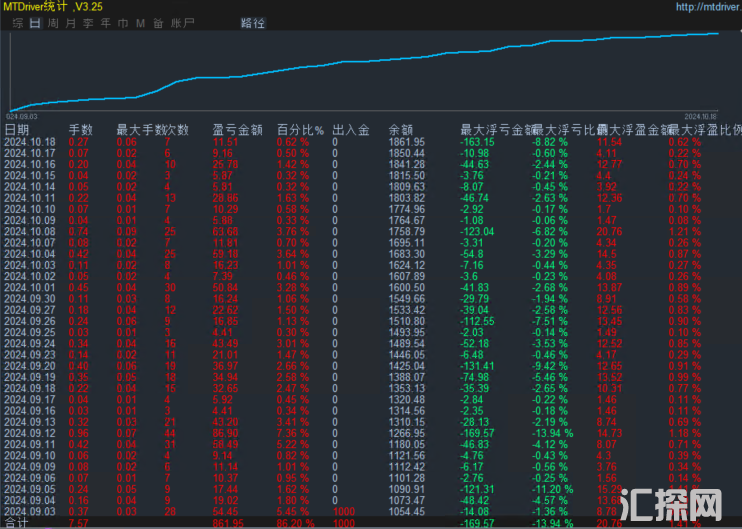This screenshot has height=529, width=742.
Task: Switch to the 年 yearly tab
Action: (104, 22)
